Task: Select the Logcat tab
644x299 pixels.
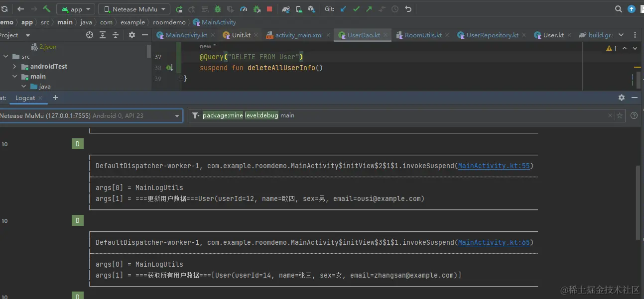Action: coord(25,98)
